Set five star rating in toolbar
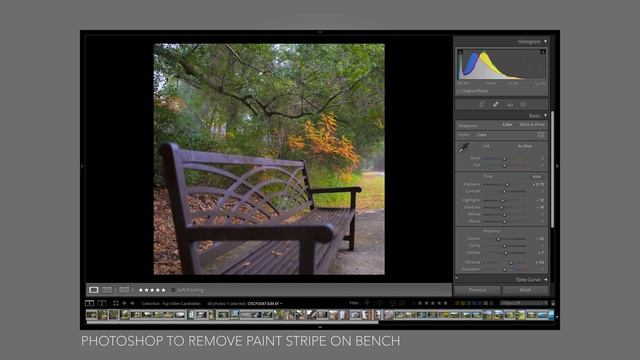 click(164, 290)
